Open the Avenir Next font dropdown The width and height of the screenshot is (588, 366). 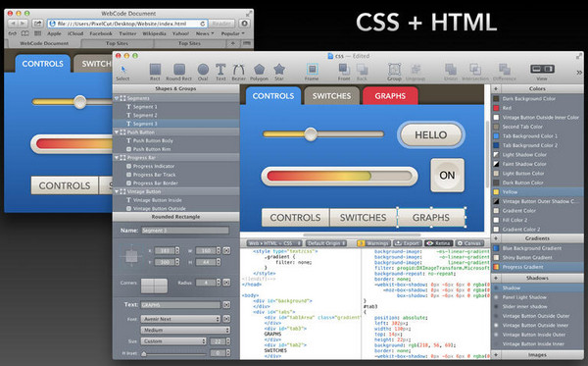(x=180, y=319)
